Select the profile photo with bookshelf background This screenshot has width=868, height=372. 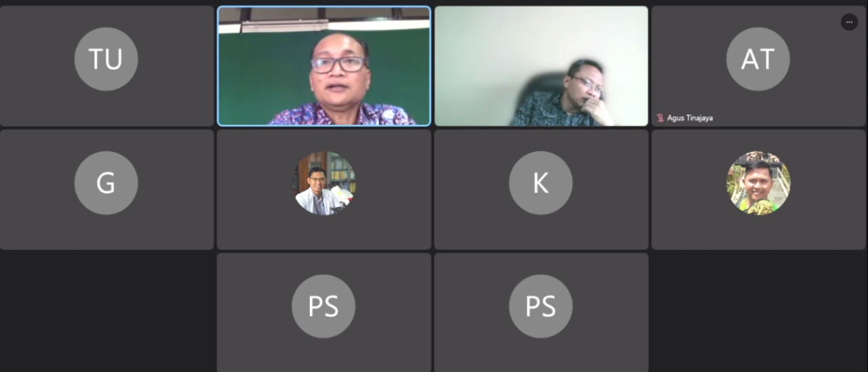[x=323, y=183]
